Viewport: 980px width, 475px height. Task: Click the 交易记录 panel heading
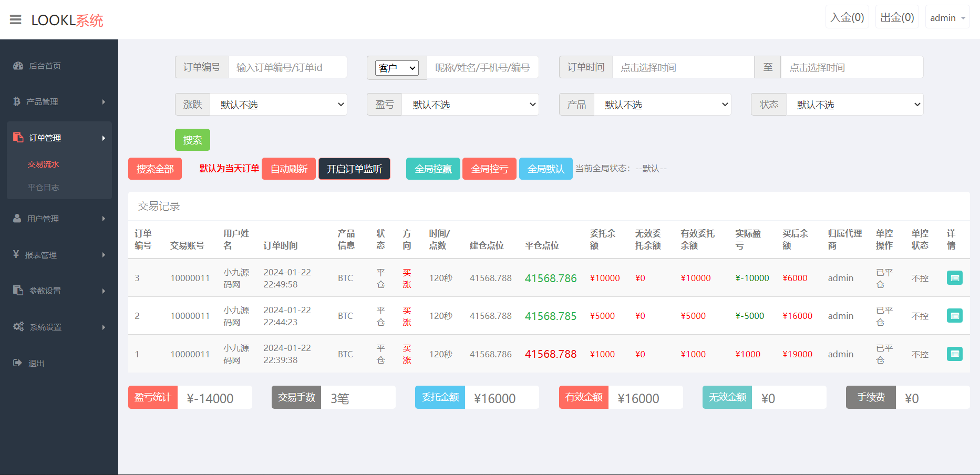coord(159,206)
